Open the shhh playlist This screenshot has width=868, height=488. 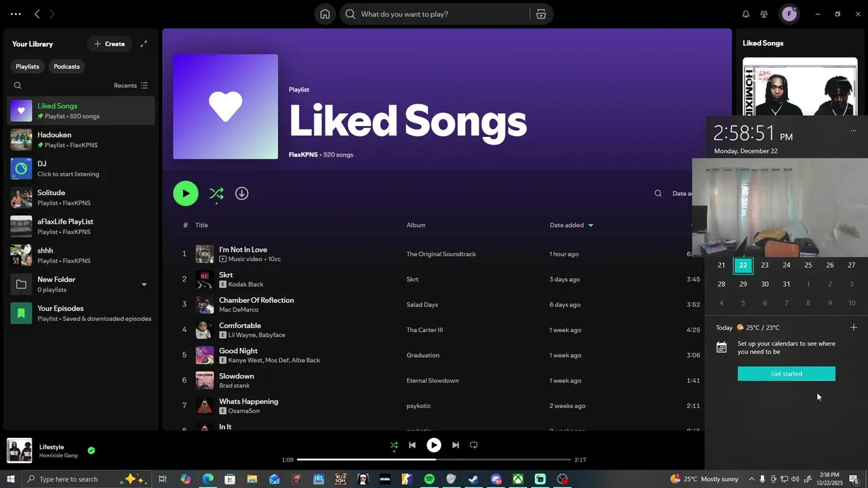[81, 256]
